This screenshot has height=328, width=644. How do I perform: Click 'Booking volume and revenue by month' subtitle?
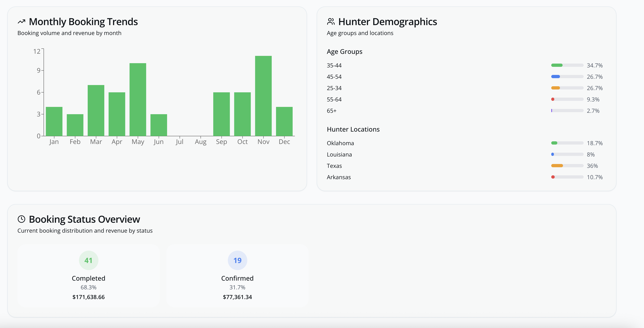(69, 33)
